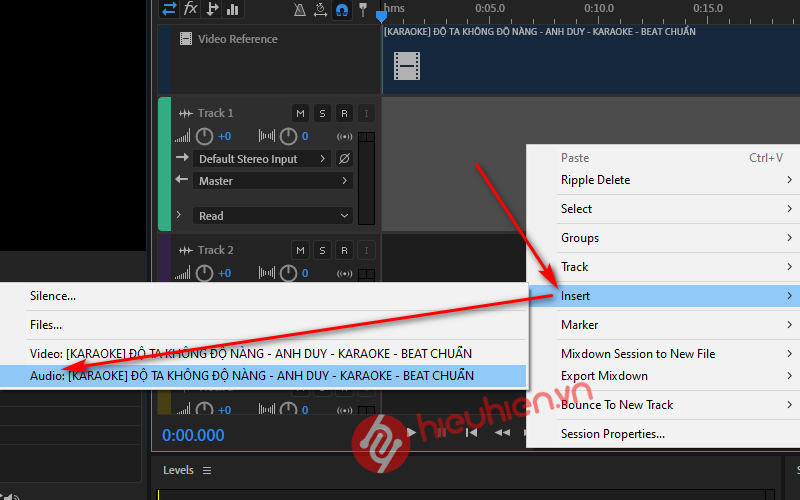Choose Session Properties... from context menu
Screen dimensions: 800x500
click(663, 434)
